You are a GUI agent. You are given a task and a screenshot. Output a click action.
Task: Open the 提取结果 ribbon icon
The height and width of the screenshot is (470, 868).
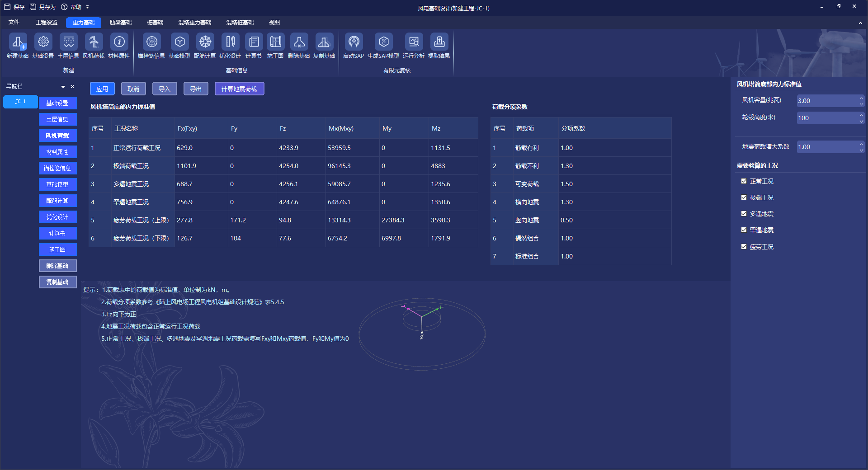pyautogui.click(x=439, y=42)
